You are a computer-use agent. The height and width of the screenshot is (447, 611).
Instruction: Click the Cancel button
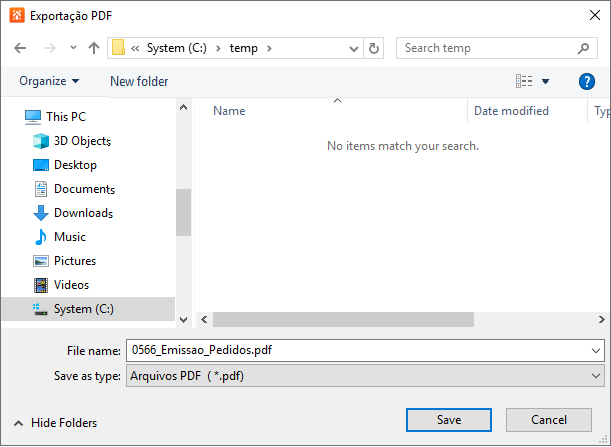(x=549, y=420)
